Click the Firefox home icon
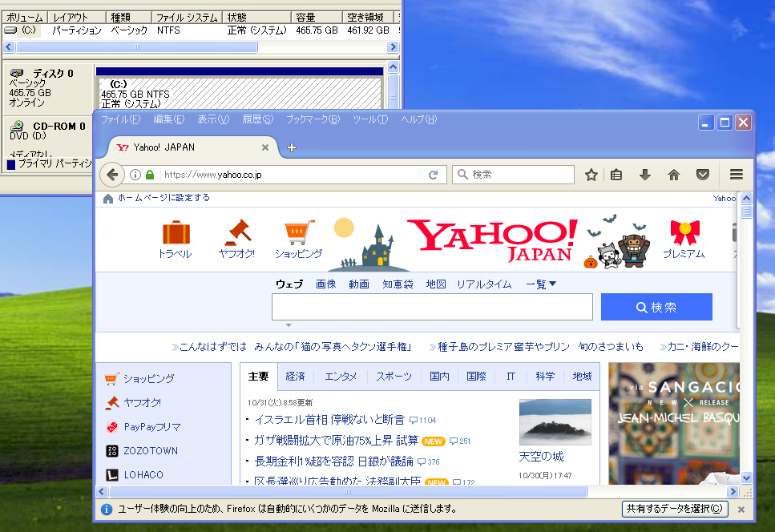The width and height of the screenshot is (775, 532). tap(674, 175)
